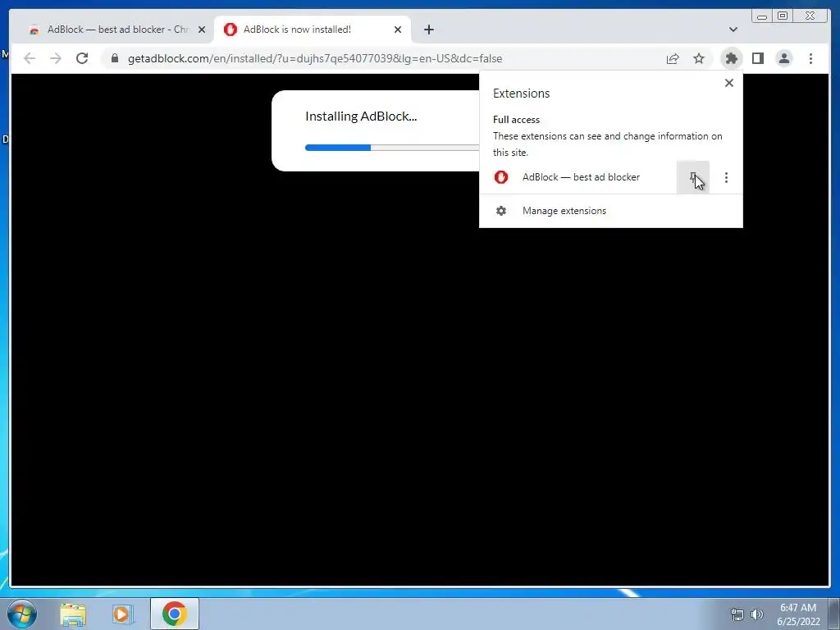Open the network status tray icon
This screenshot has width=840, height=630.
tap(737, 614)
